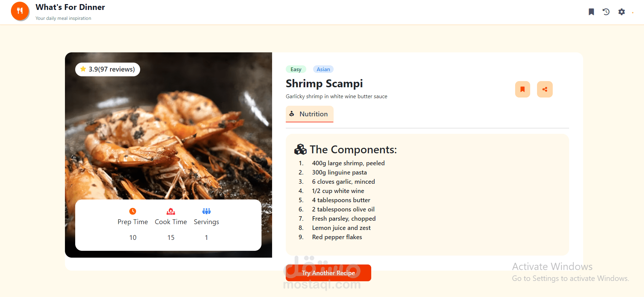Select the Easy difficulty badge
Viewport: 644px width, 297px height.
coord(296,69)
